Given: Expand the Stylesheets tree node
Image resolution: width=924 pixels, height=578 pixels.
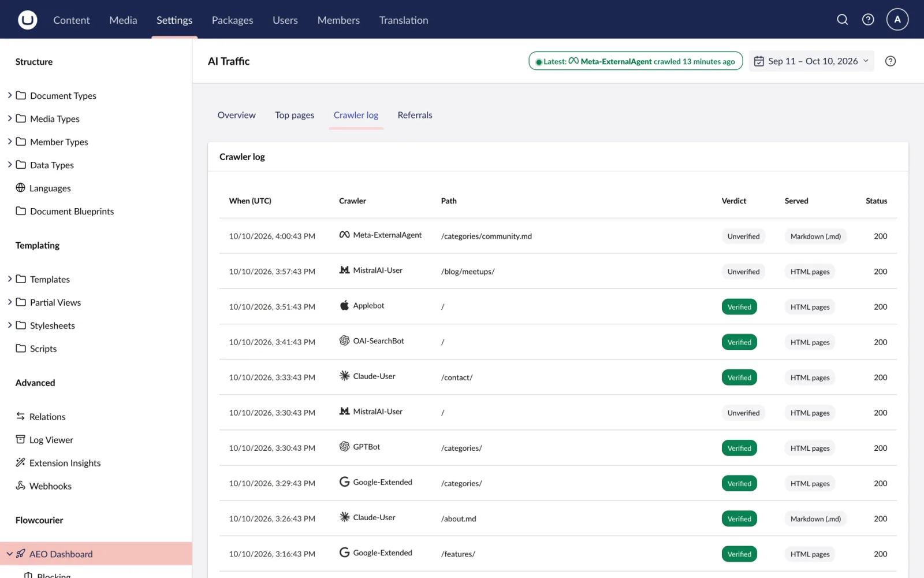Looking at the screenshot, I should click(10, 325).
